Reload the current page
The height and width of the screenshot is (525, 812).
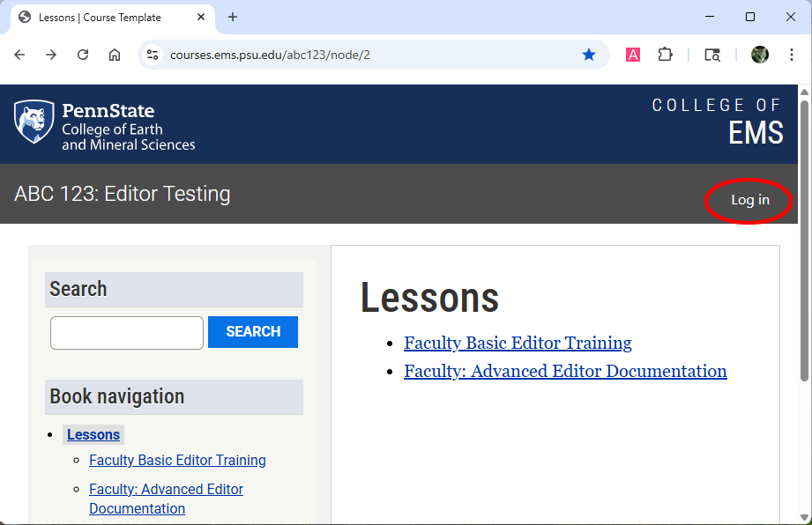click(83, 55)
